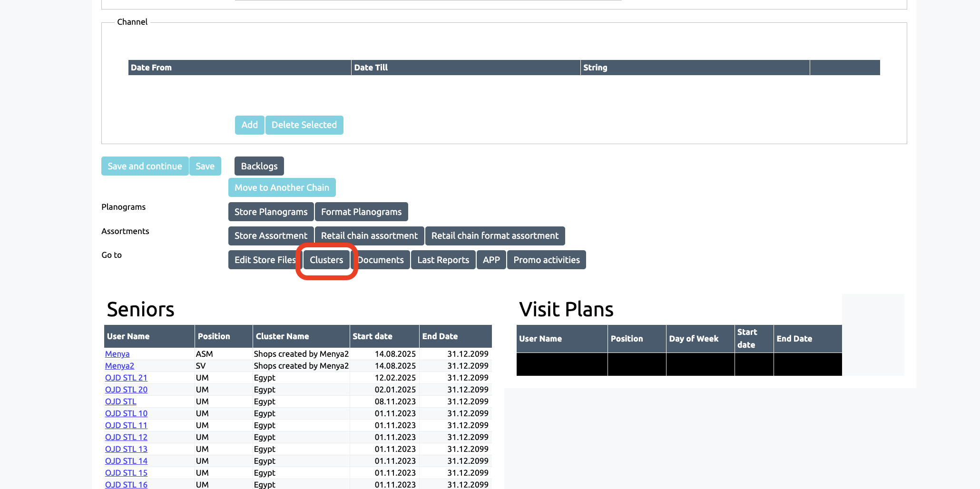This screenshot has width=980, height=489.
Task: Click Save and continue
Action: pyautogui.click(x=145, y=166)
